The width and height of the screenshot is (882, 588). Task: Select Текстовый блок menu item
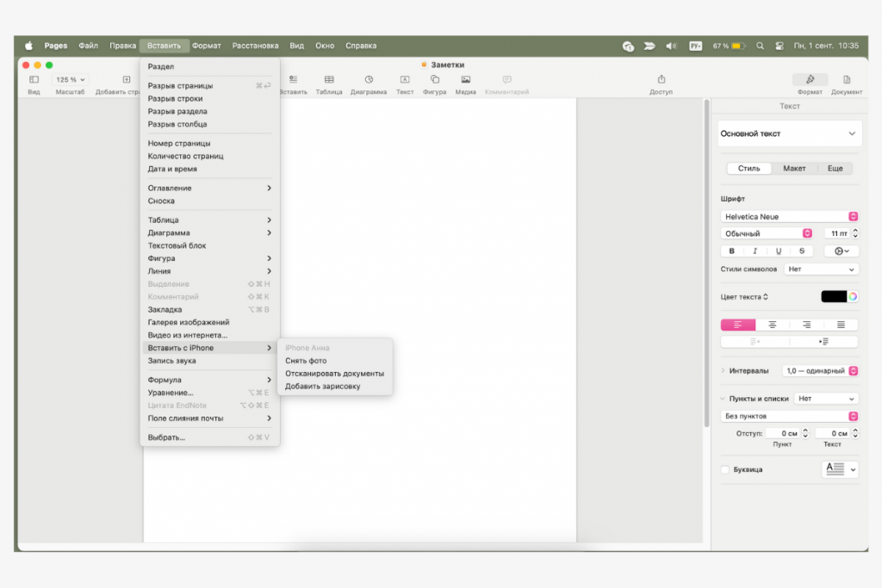click(210, 245)
